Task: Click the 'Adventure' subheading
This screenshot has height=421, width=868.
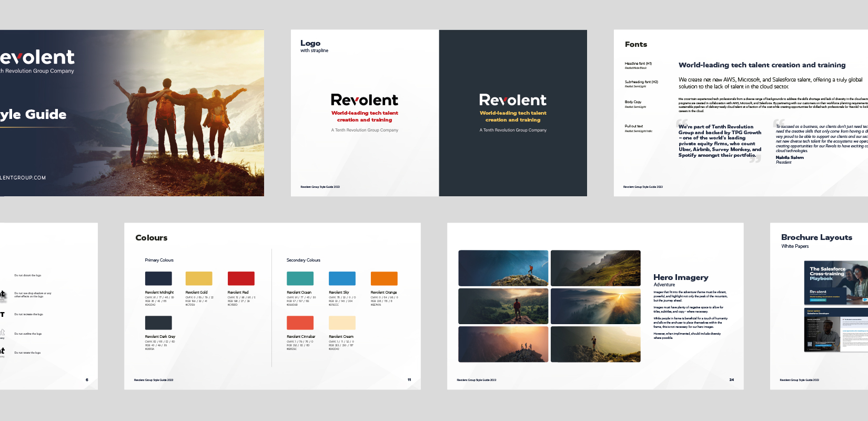Action: coord(664,285)
